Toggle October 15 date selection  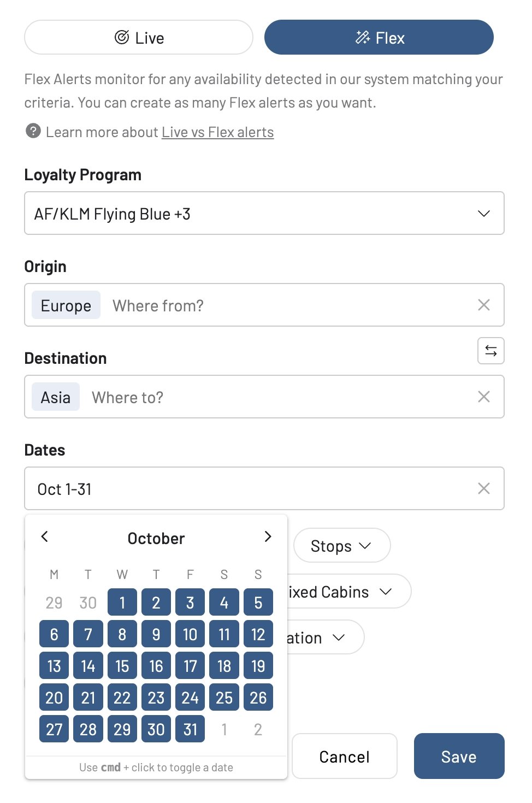coord(122,666)
